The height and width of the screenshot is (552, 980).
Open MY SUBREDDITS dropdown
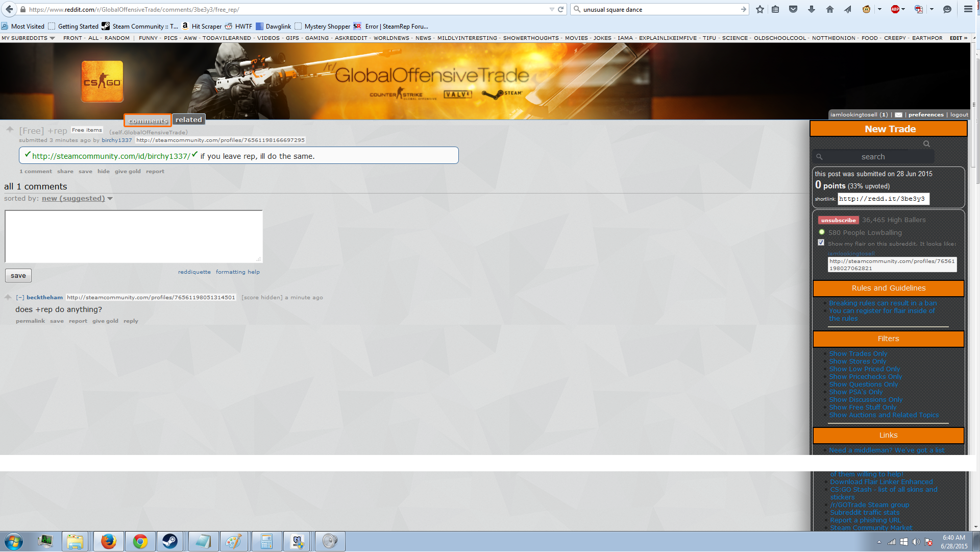[x=28, y=38]
